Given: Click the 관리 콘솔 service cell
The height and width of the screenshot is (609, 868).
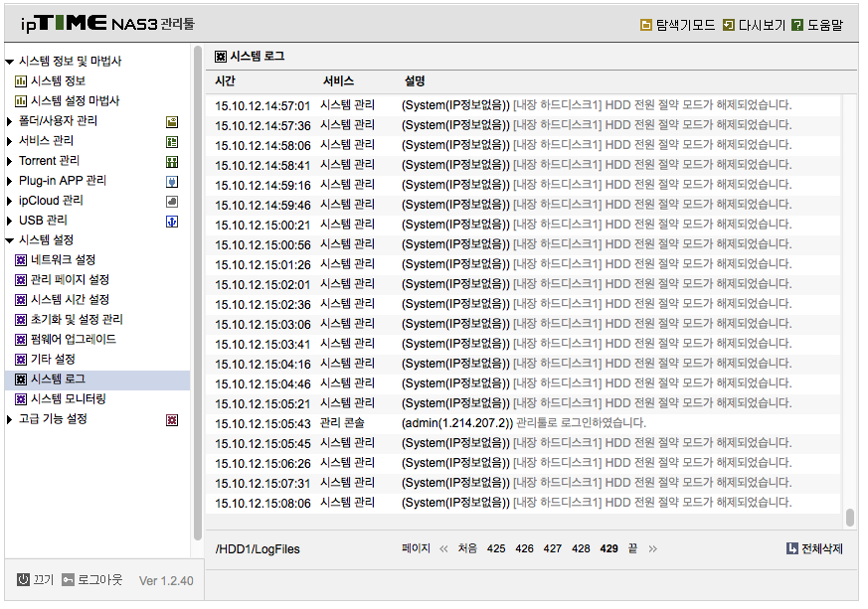Looking at the screenshot, I should pos(342,423).
